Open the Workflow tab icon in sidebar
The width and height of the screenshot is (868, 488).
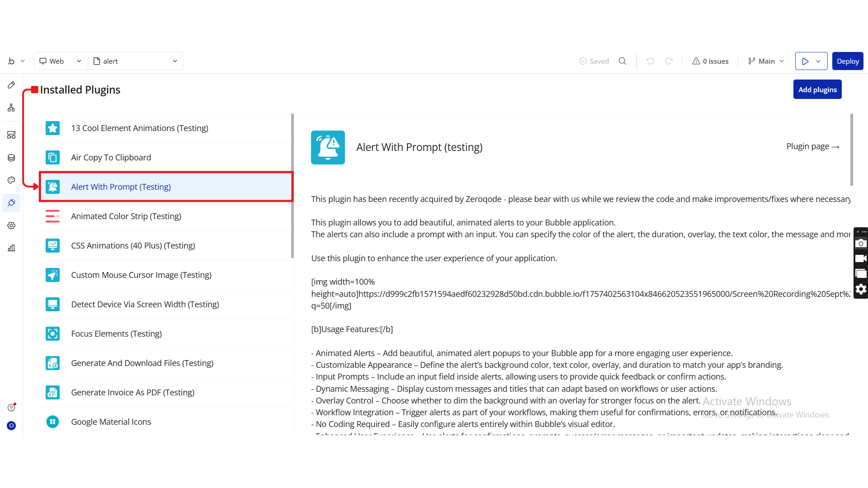(11, 108)
